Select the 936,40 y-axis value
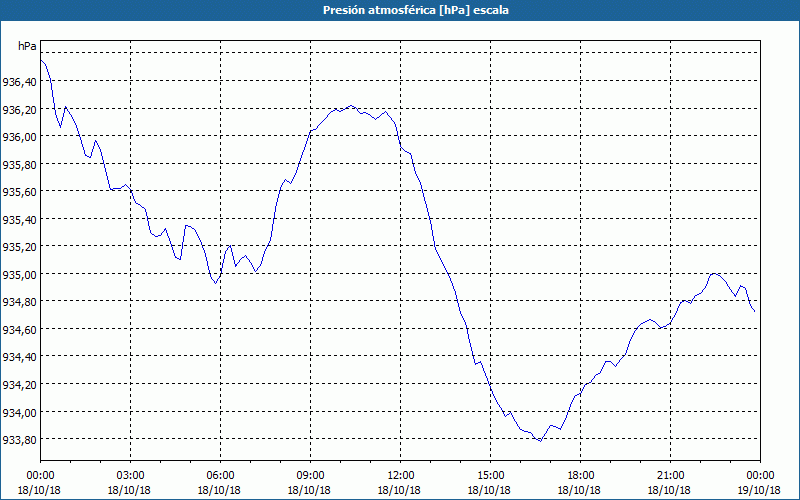This screenshot has height=500, width=800. tap(19, 82)
